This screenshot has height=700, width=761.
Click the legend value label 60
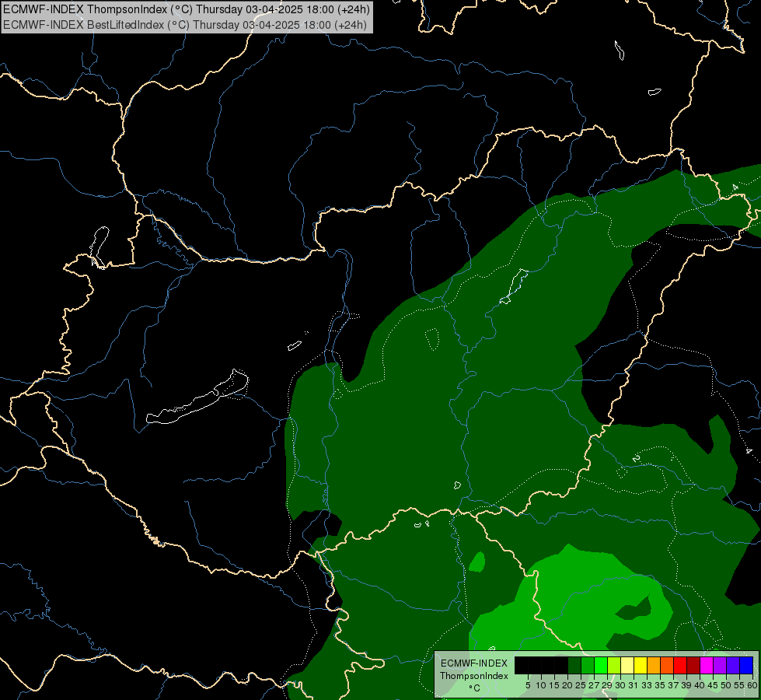tap(752, 685)
